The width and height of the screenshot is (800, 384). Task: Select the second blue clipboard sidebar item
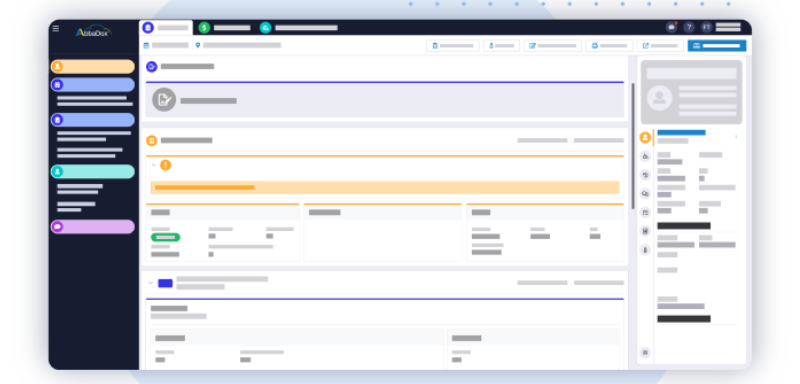92,120
